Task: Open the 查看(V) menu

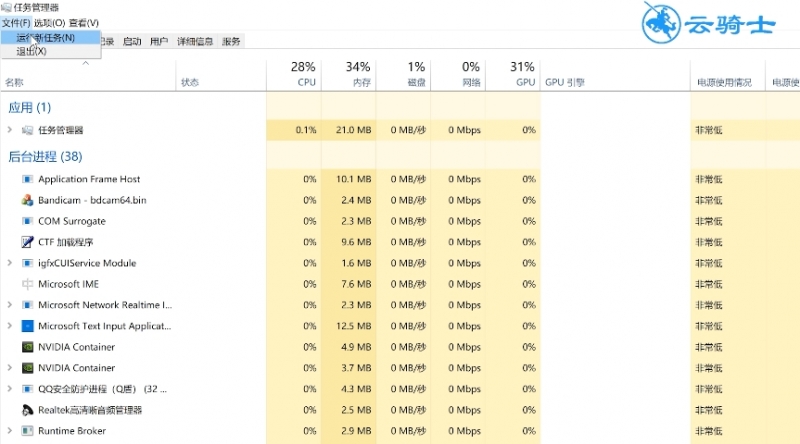Action: pos(84,23)
